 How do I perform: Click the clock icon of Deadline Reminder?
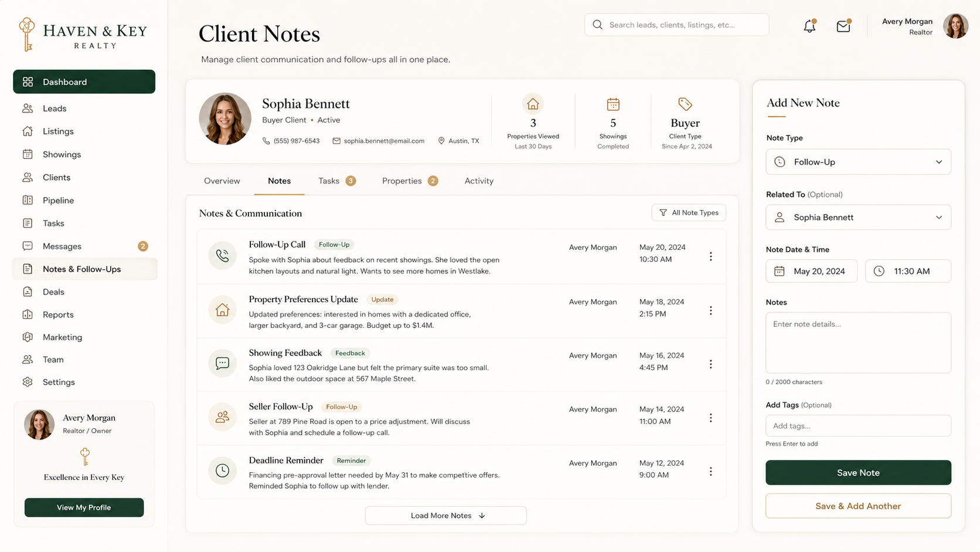point(222,470)
